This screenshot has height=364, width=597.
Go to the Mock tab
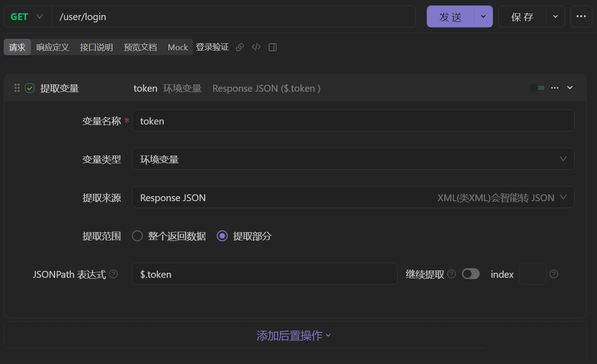point(178,47)
